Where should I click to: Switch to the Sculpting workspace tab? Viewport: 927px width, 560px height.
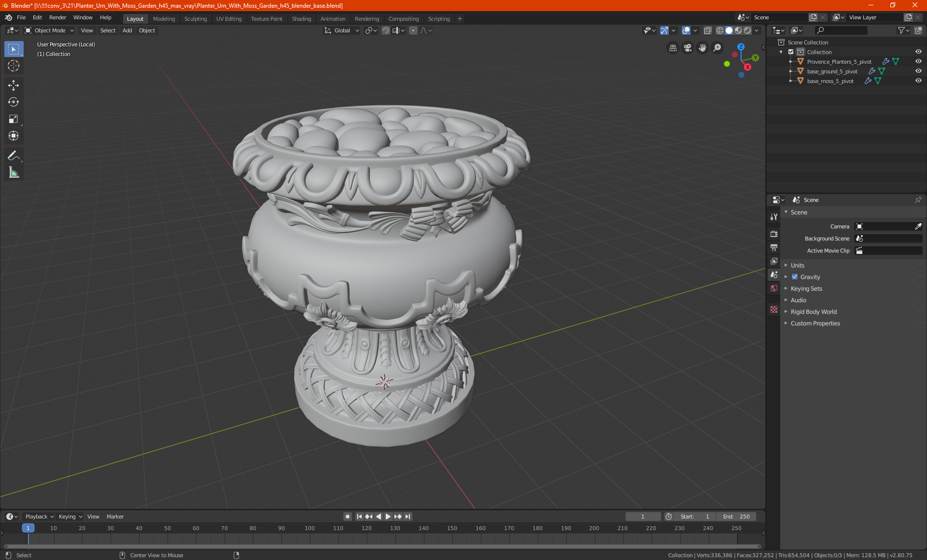click(x=195, y=19)
